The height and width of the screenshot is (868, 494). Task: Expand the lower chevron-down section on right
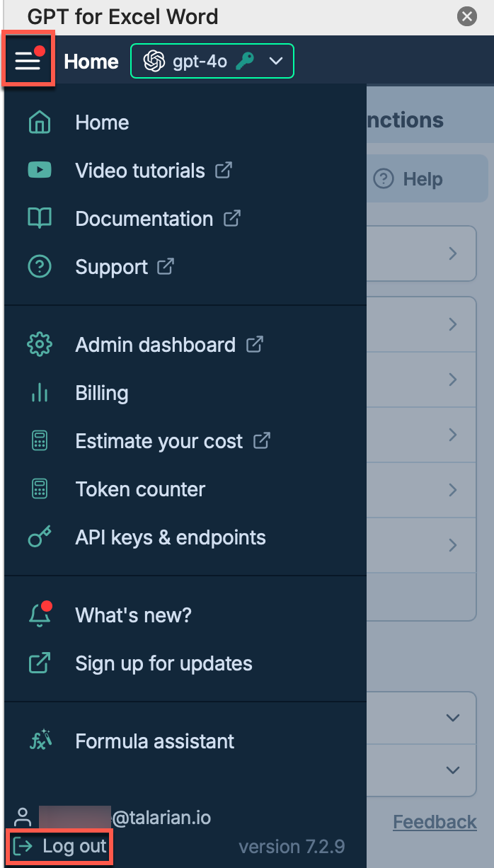tap(453, 770)
